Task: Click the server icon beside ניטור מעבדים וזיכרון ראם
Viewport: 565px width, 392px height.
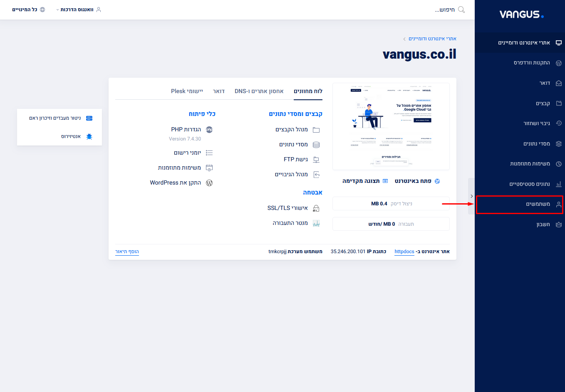Action: pos(89,118)
